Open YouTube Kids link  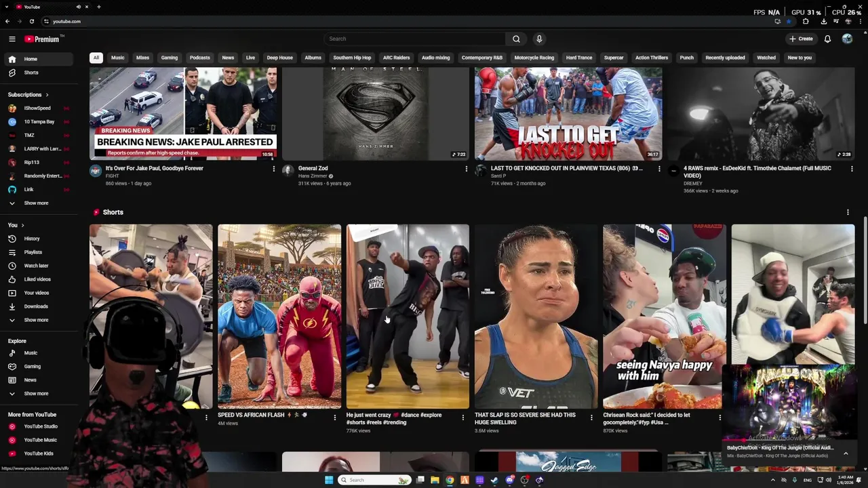37,453
